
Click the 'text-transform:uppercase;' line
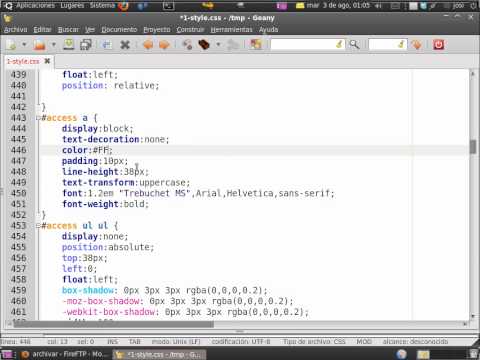(126, 182)
